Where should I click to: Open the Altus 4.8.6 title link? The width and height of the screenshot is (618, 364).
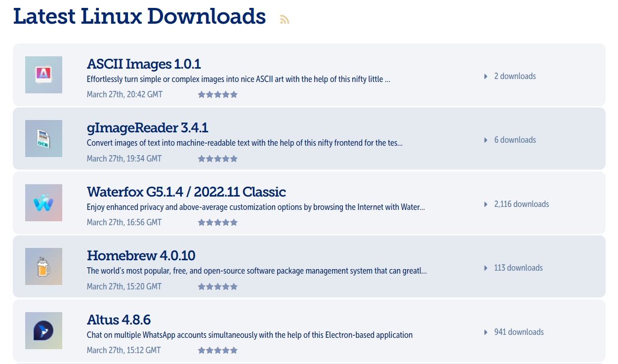119,320
